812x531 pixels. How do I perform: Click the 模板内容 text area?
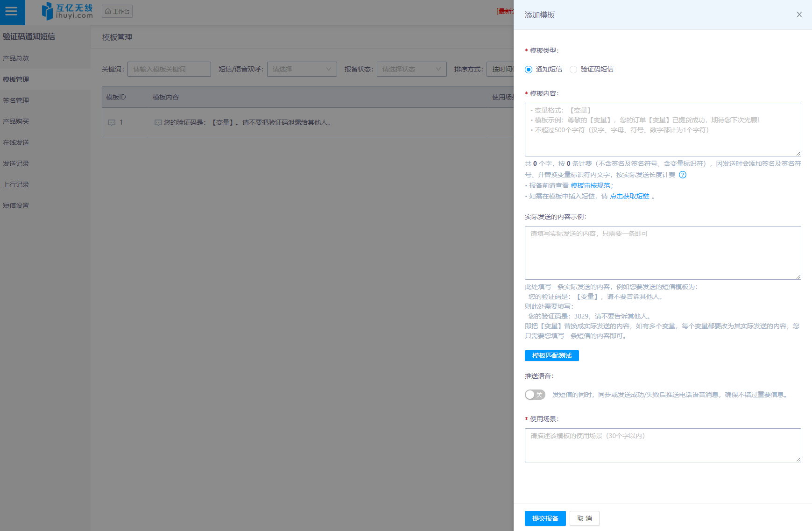click(x=663, y=129)
